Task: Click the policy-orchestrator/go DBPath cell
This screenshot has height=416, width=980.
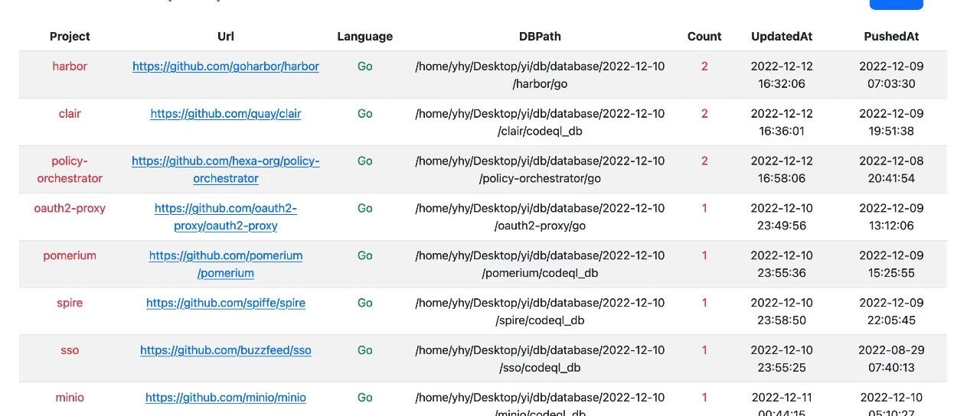Action: point(540,170)
